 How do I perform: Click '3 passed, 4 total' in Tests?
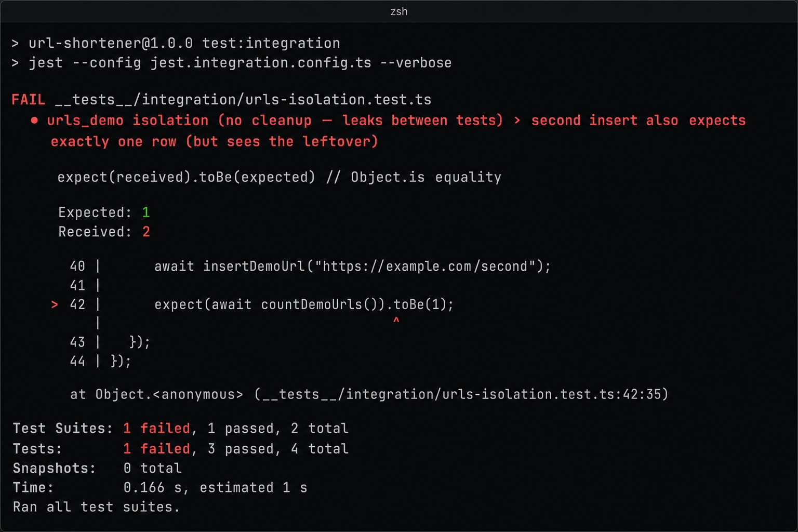coord(278,448)
